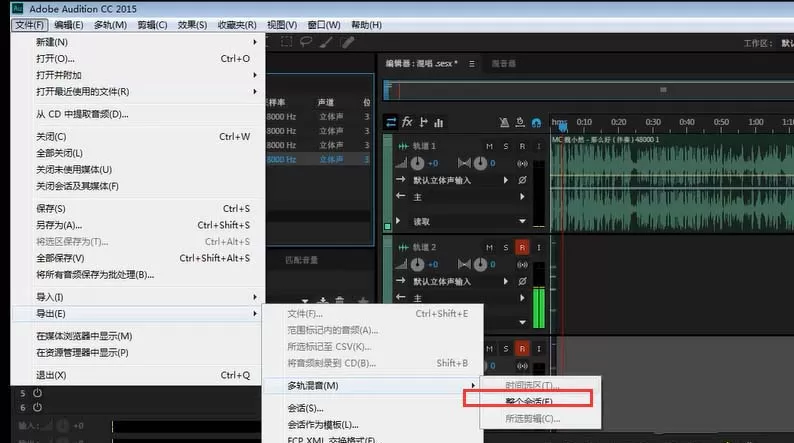Click Track 1 volume knob
Image resolution: width=794 pixels, height=443 pixels.
(417, 163)
